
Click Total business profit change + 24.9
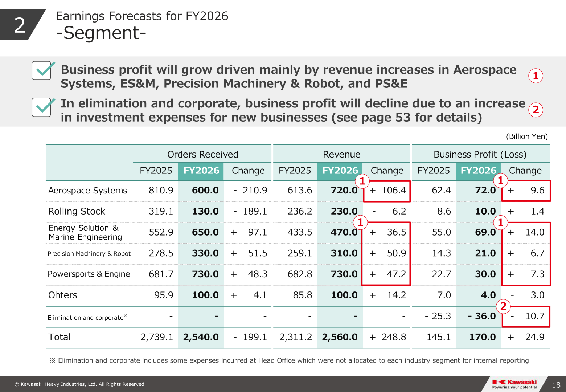[526, 337]
